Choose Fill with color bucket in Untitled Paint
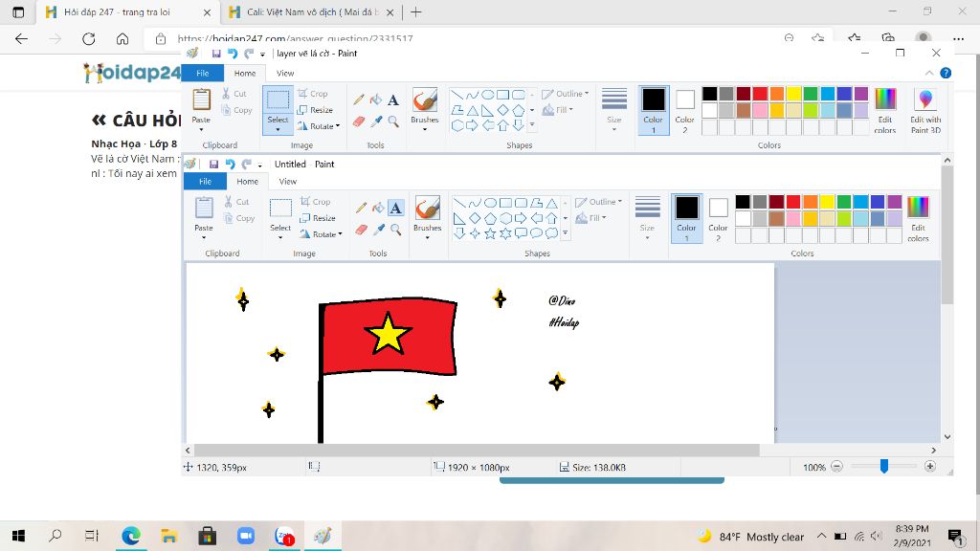The image size is (980, 551). [378, 208]
